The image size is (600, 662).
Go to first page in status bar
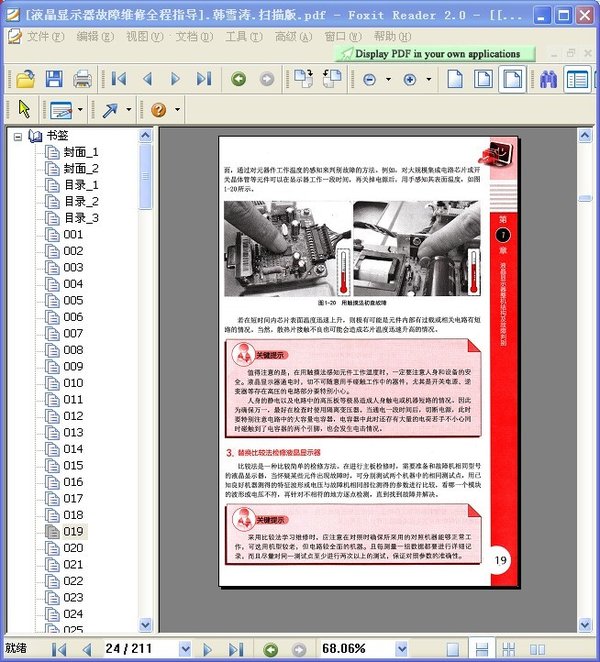(x=59, y=649)
